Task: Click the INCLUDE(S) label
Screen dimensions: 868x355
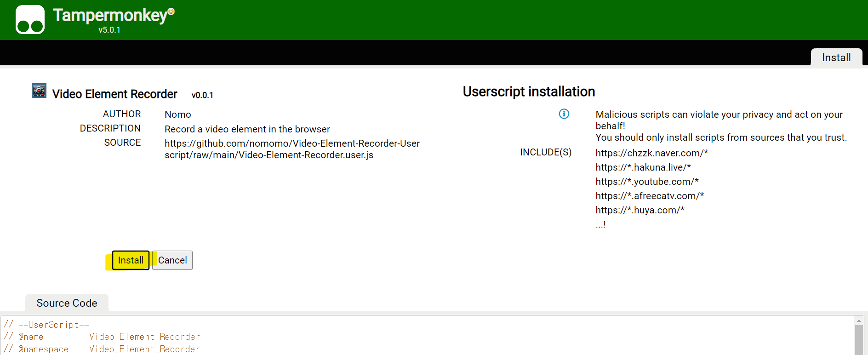Action: click(x=546, y=152)
